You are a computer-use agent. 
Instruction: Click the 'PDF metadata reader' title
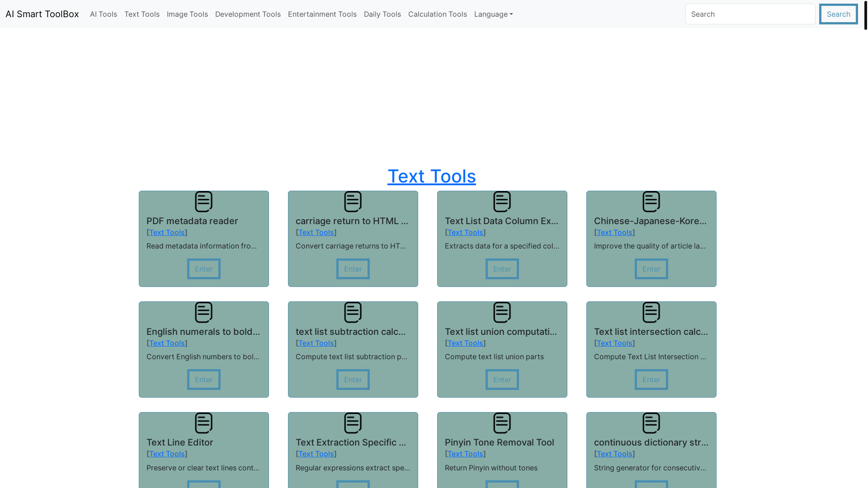(192, 221)
